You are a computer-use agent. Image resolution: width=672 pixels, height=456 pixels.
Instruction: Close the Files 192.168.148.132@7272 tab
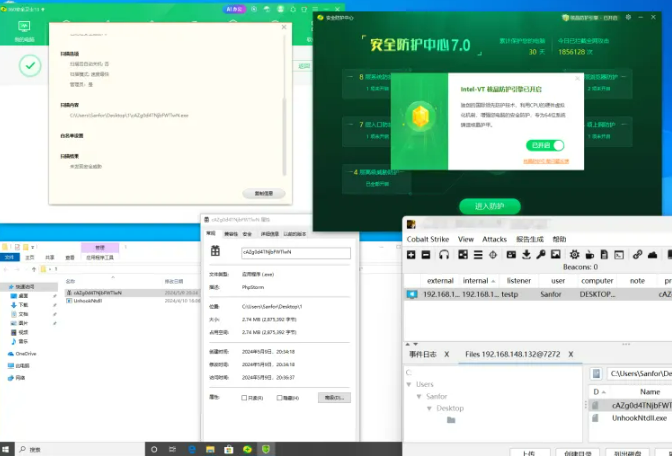pos(571,354)
